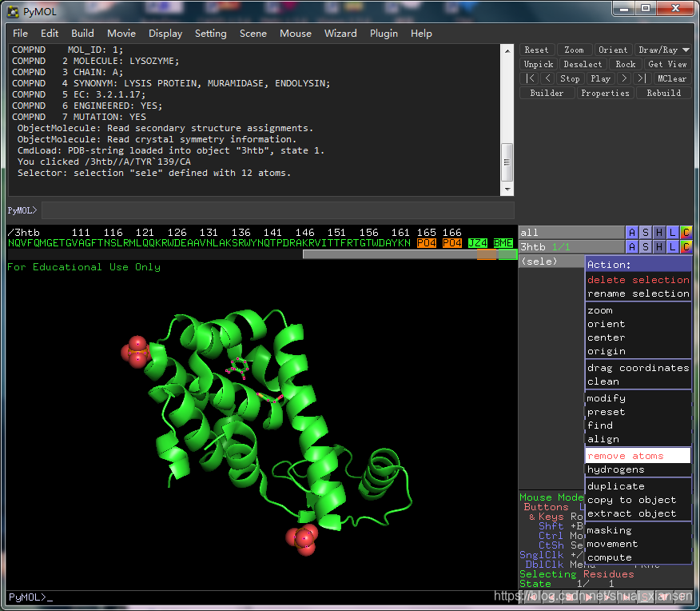Choose 'clean' in Action menu

[x=638, y=382]
